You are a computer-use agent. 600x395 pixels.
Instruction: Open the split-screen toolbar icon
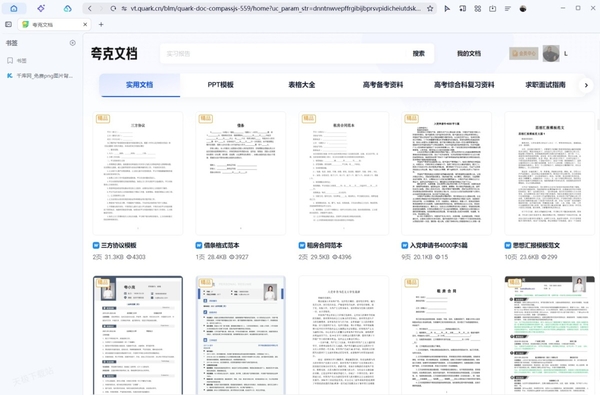[x=462, y=8]
